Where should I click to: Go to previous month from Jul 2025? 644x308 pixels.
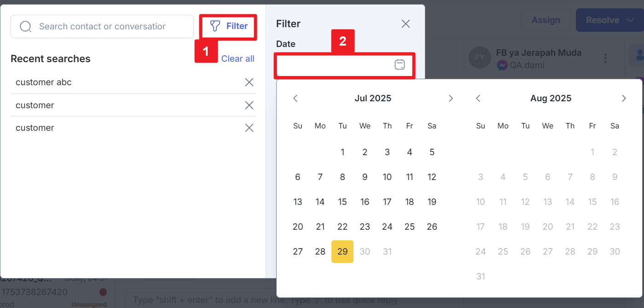(296, 98)
